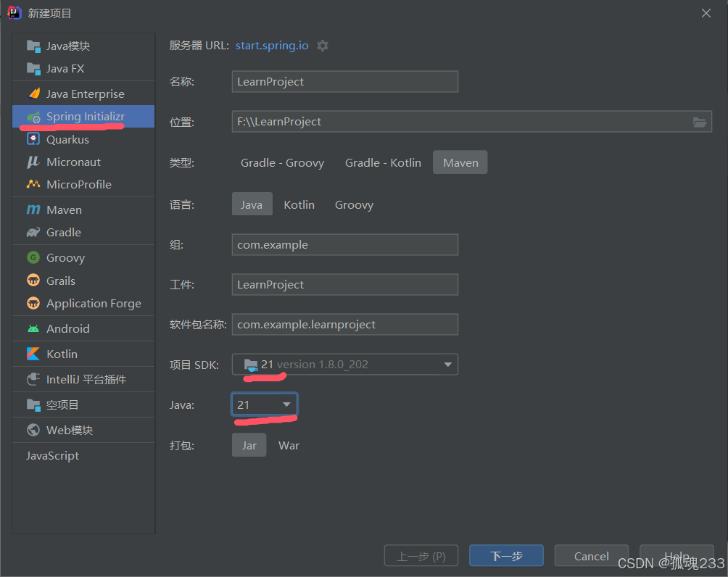Viewport: 728px width, 577px height.
Task: Click the 项目 SDK: label
Action: point(194,365)
